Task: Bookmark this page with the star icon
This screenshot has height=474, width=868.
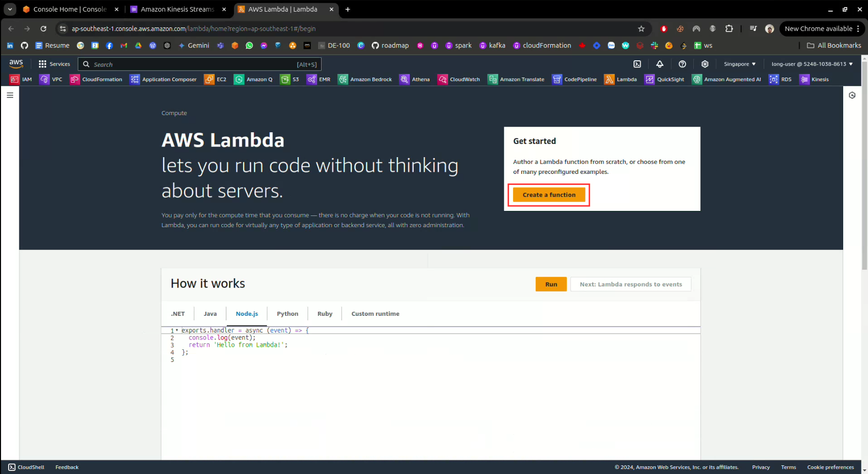Action: click(641, 29)
